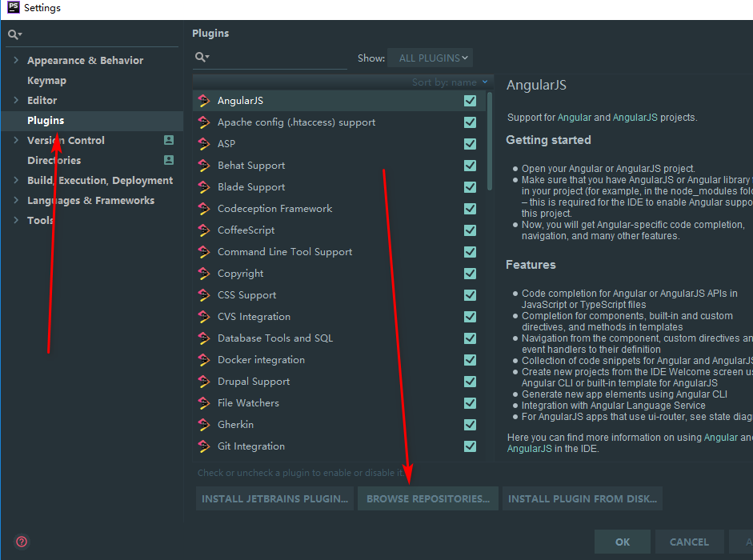Expand Build, Execution, Deployment node
The height and width of the screenshot is (560, 753).
click(x=16, y=180)
